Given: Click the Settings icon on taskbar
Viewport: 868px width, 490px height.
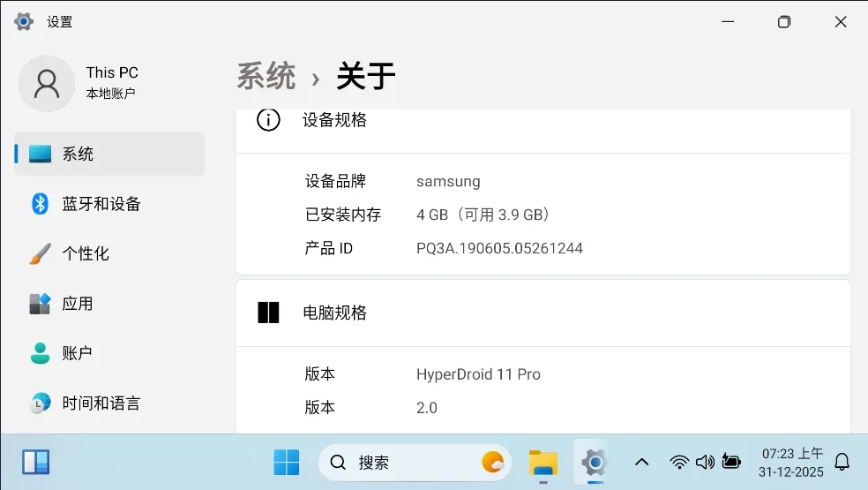Looking at the screenshot, I should point(595,463).
